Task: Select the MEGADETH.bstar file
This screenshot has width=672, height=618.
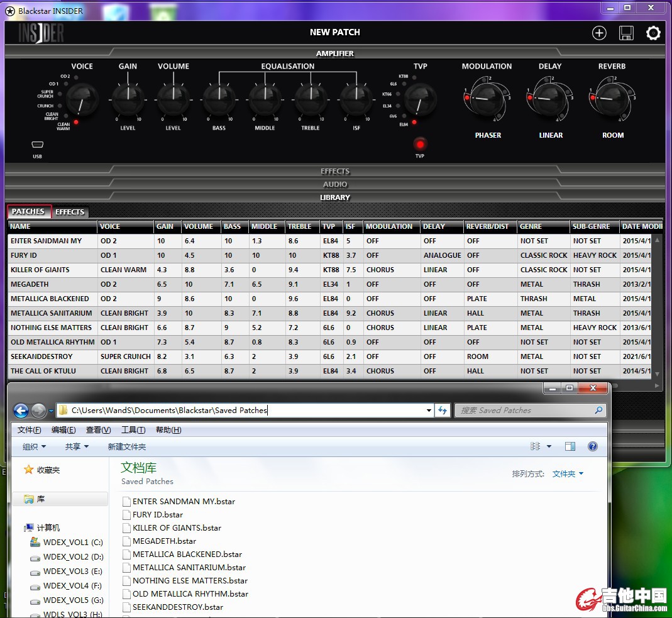Action: [160, 541]
